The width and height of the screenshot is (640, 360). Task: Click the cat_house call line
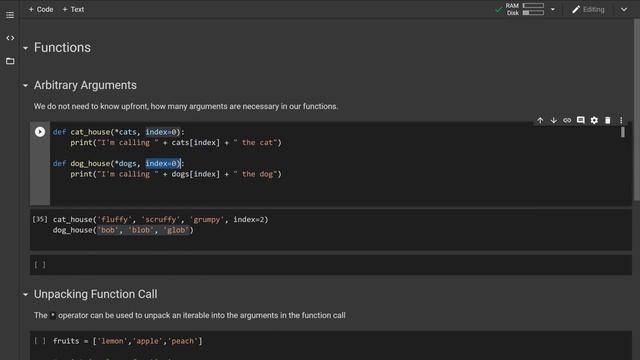click(160, 219)
